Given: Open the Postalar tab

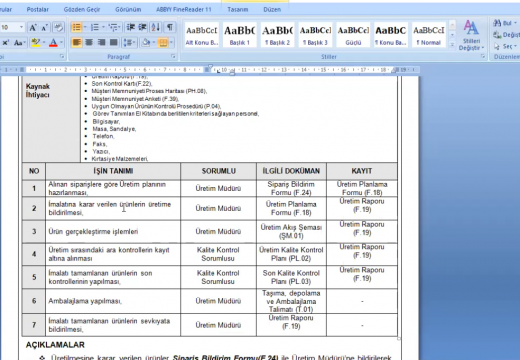Looking at the screenshot, I should (37, 10).
